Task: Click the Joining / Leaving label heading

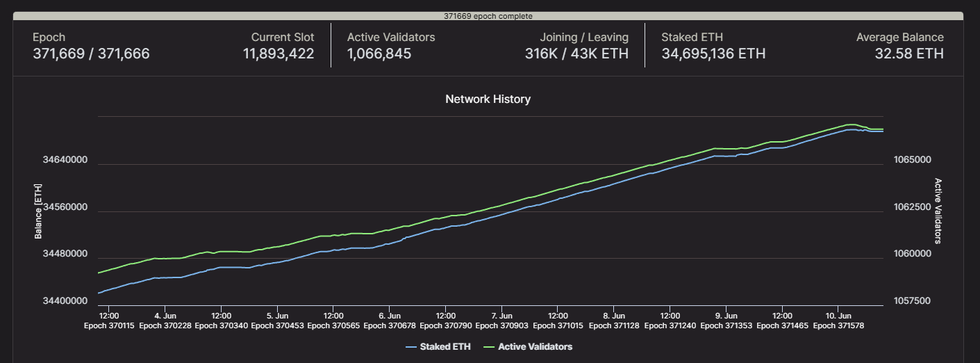Action: click(584, 38)
